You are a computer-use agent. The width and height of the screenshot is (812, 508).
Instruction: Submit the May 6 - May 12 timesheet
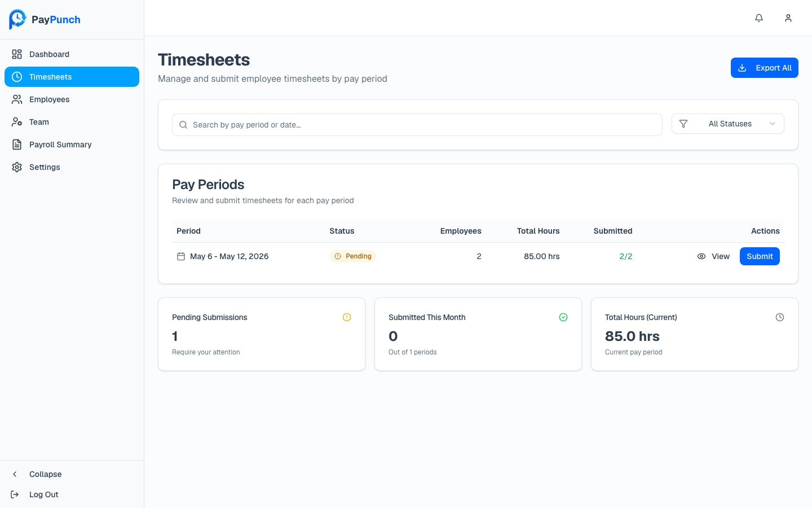point(760,256)
